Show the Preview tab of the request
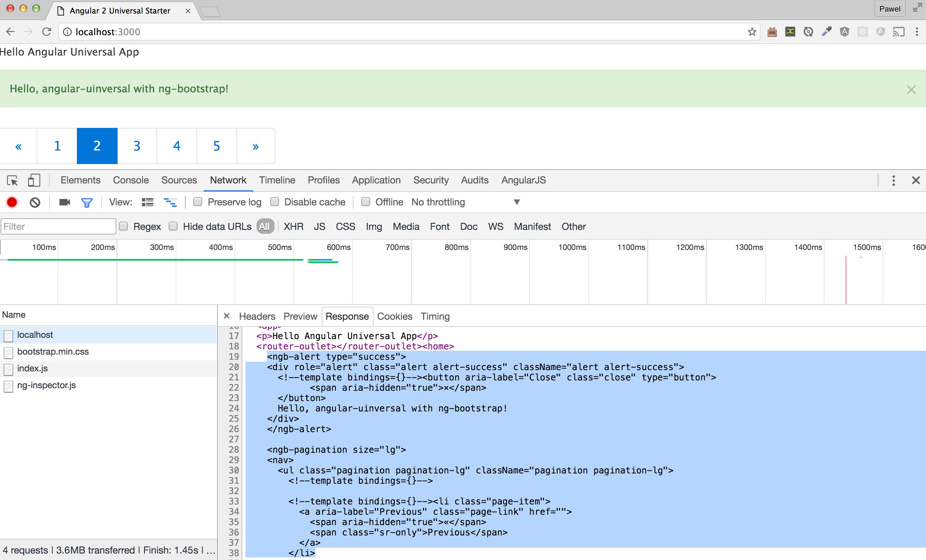Screen dimensions: 926x560 click(300, 316)
